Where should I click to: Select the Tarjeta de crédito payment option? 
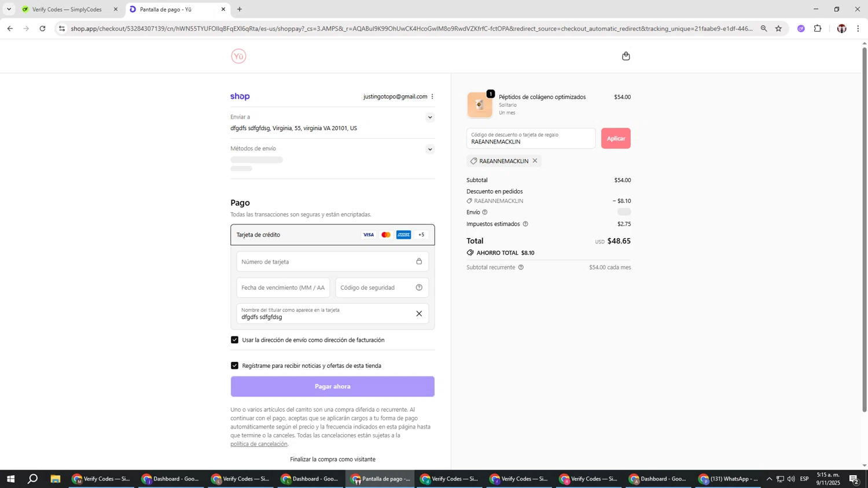pos(332,235)
